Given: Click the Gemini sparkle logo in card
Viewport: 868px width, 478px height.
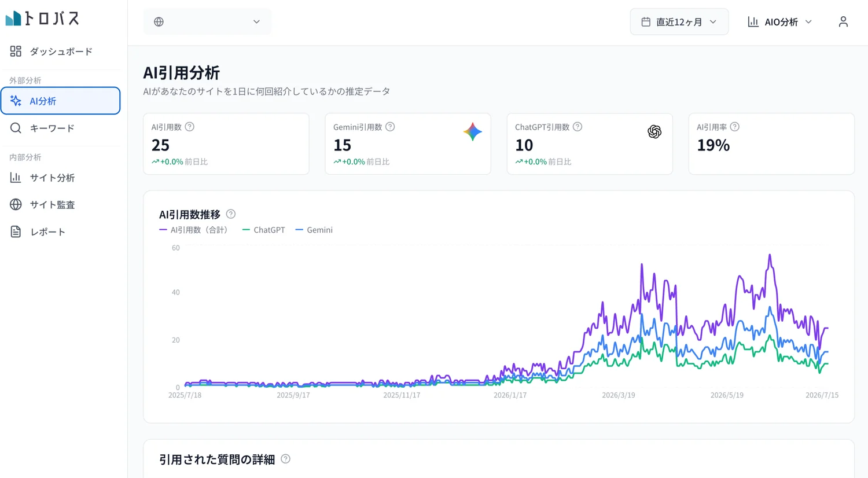Looking at the screenshot, I should [473, 132].
